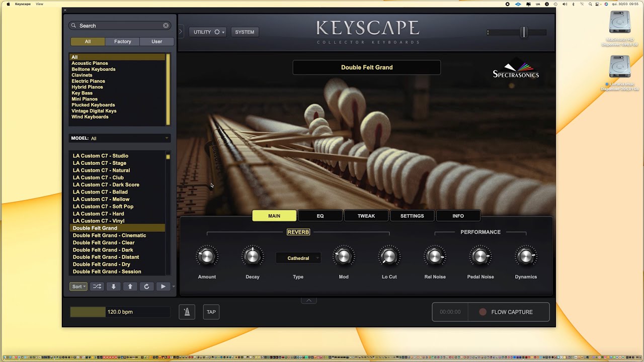Click the TAP tempo button
The image size is (644, 362).
(211, 312)
